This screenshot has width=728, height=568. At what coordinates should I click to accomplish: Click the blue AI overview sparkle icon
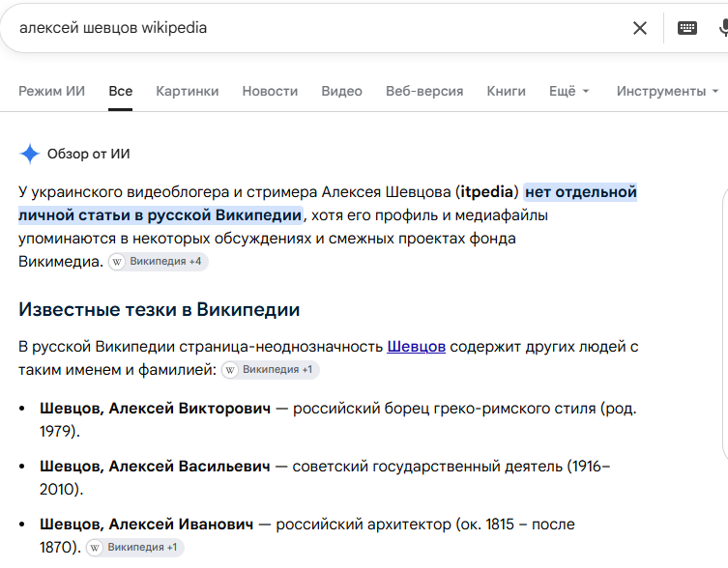coord(30,154)
